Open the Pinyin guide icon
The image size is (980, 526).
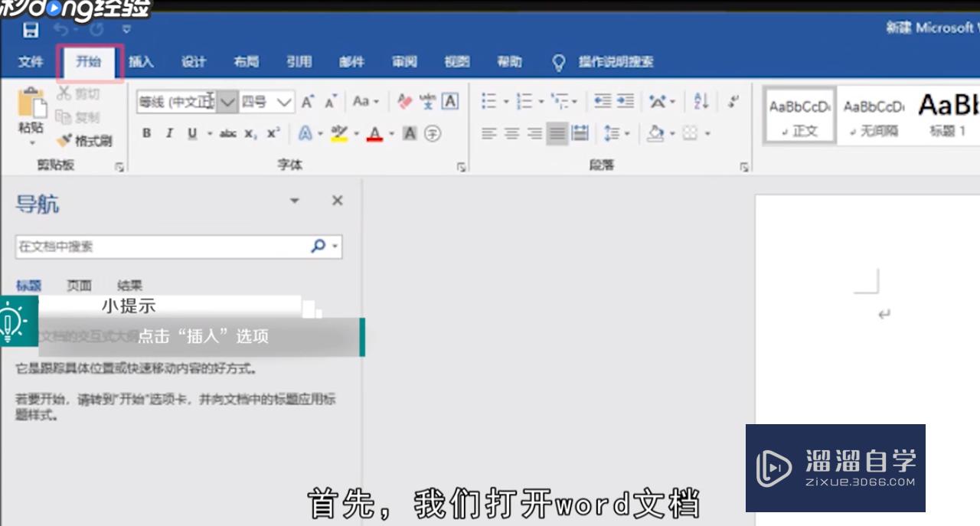[x=429, y=100]
